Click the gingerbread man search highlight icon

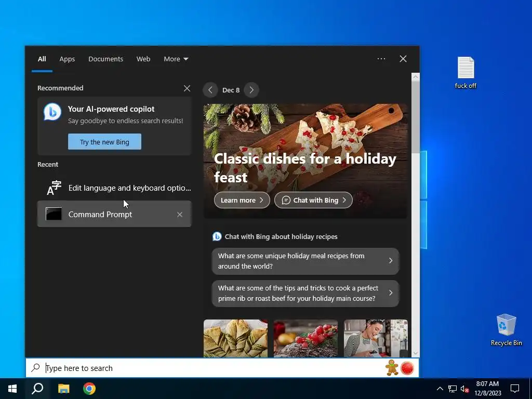392,368
